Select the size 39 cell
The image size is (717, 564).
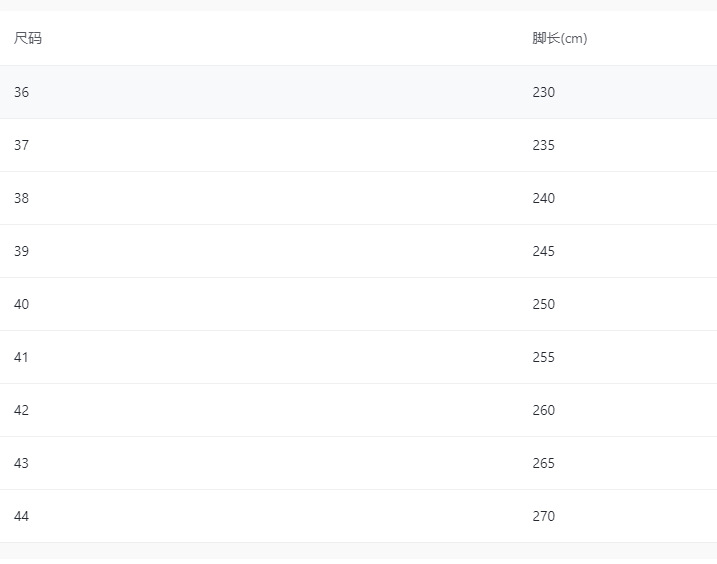pyautogui.click(x=22, y=251)
